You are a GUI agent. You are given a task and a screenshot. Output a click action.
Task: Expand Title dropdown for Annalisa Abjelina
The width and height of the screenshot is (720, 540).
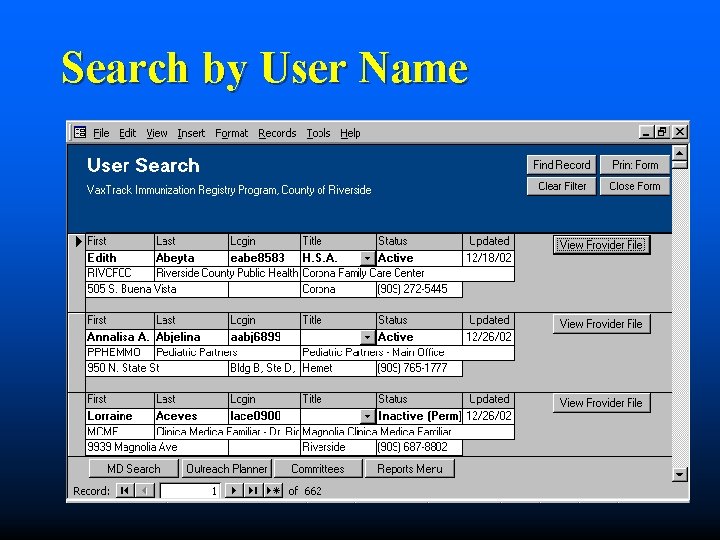tap(367, 338)
